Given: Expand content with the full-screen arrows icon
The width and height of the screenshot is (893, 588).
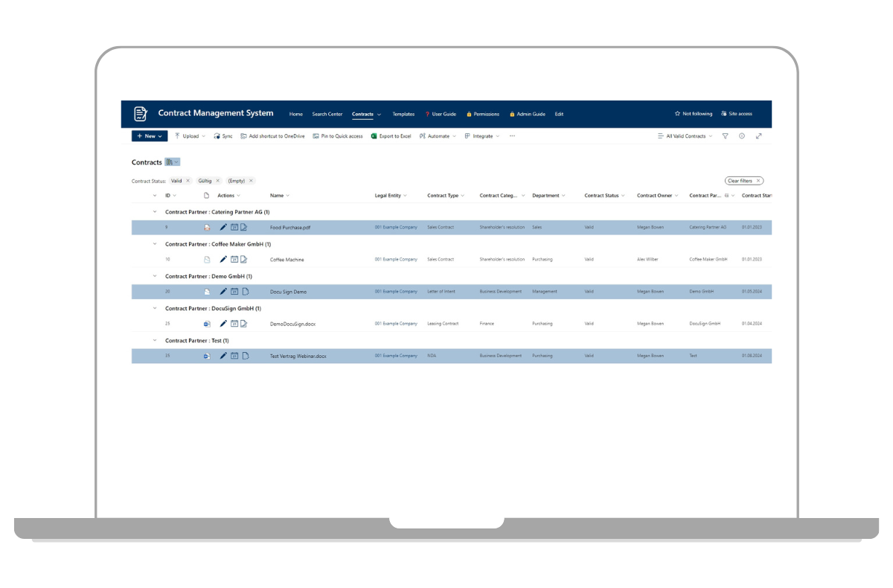Looking at the screenshot, I should coord(758,136).
